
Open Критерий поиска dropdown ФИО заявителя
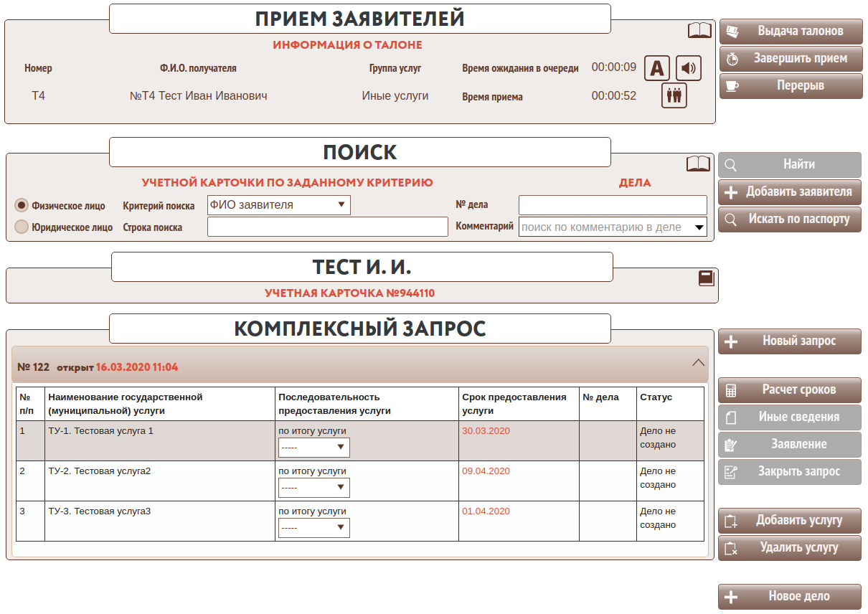[278, 205]
